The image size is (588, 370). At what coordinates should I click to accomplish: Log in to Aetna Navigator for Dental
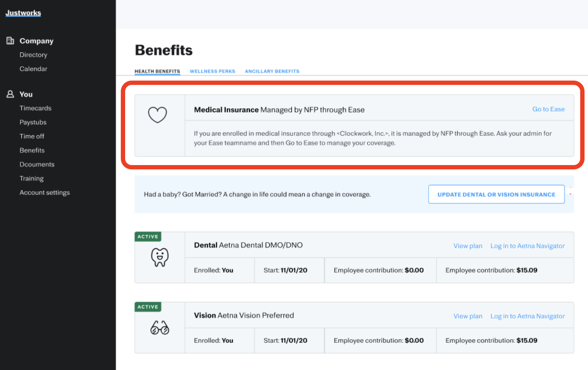527,246
